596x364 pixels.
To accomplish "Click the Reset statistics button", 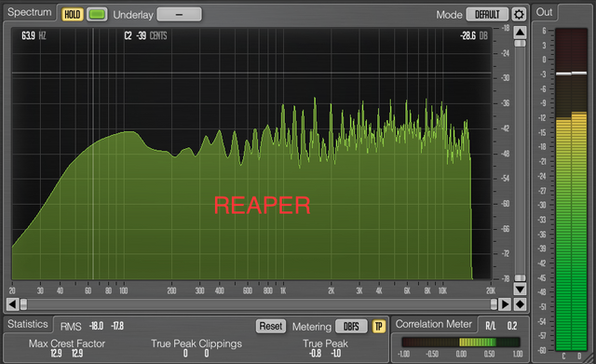I will (x=271, y=326).
